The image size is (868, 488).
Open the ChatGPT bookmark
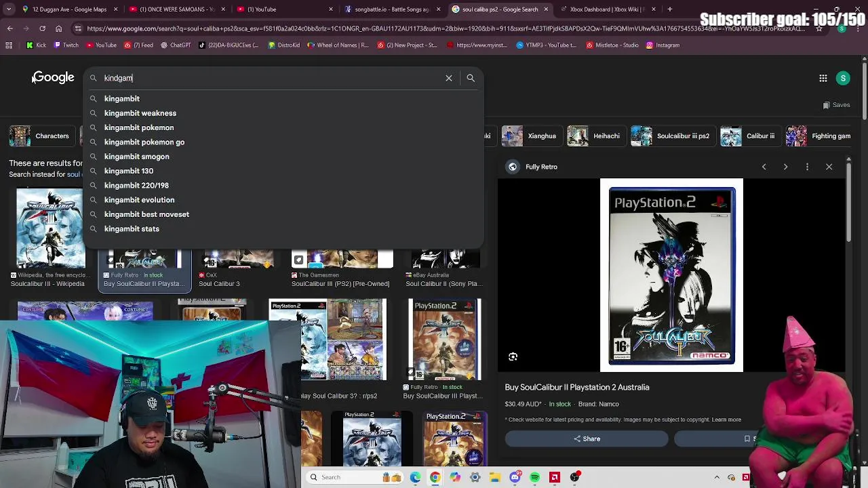pos(176,45)
